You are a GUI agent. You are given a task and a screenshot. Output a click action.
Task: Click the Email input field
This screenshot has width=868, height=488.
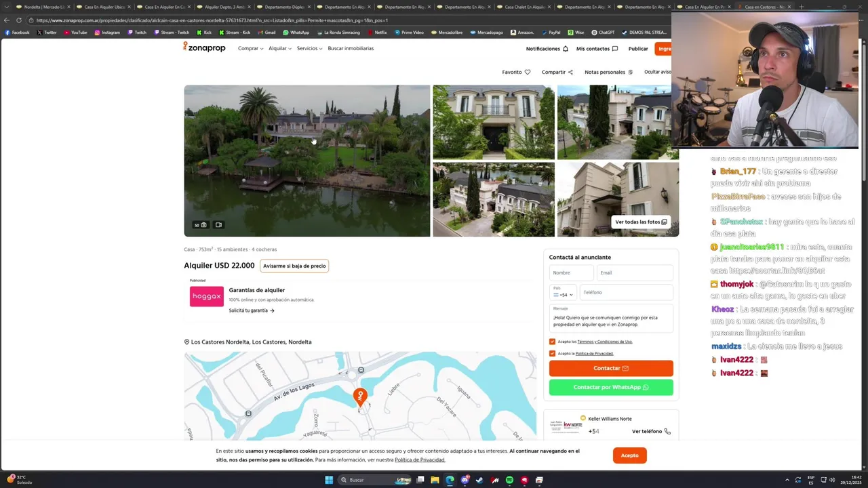tap(635, 272)
